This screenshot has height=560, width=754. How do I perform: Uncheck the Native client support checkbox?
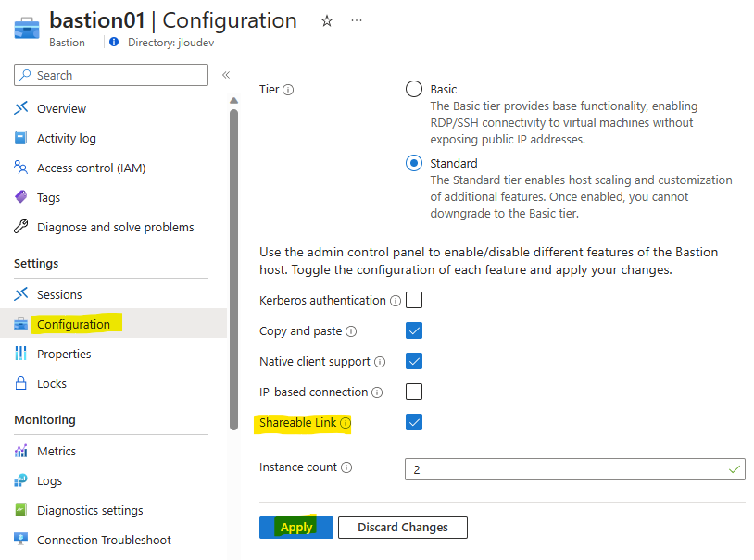(413, 361)
